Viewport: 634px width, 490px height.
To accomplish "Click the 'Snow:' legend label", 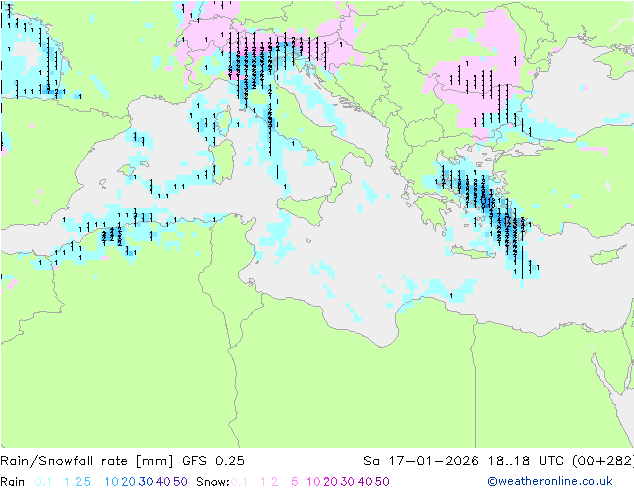I will click(213, 482).
